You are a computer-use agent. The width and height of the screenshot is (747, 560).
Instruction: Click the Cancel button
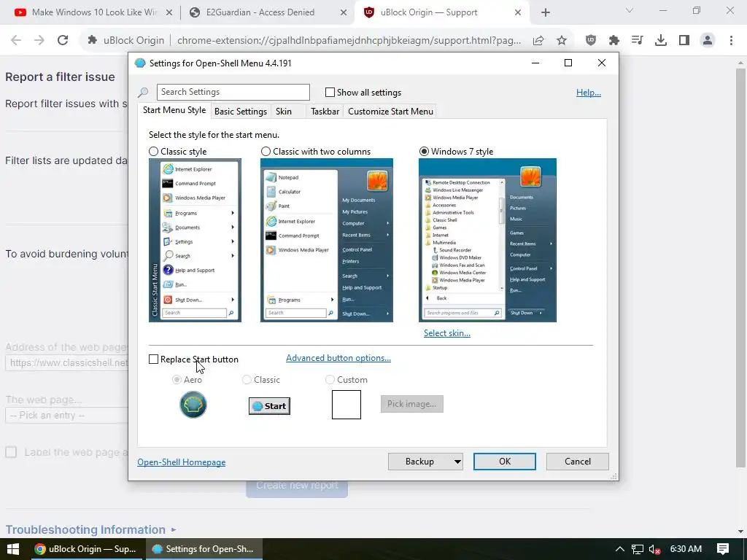(578, 462)
